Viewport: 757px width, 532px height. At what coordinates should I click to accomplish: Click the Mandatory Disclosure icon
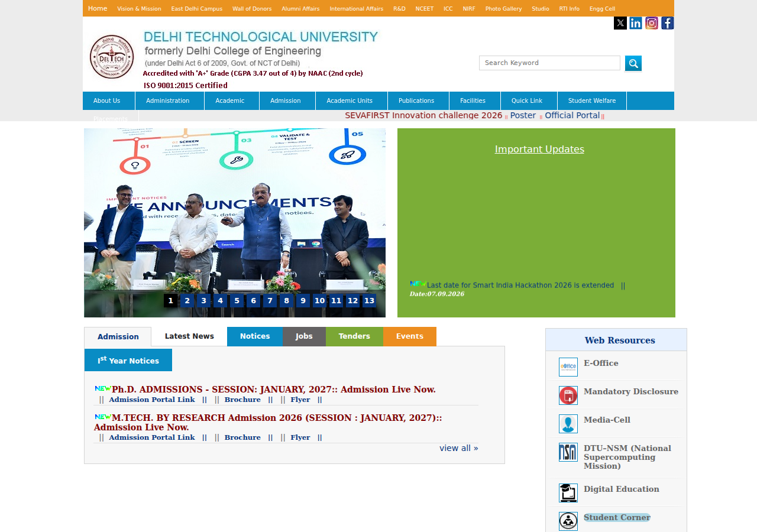pos(568,395)
